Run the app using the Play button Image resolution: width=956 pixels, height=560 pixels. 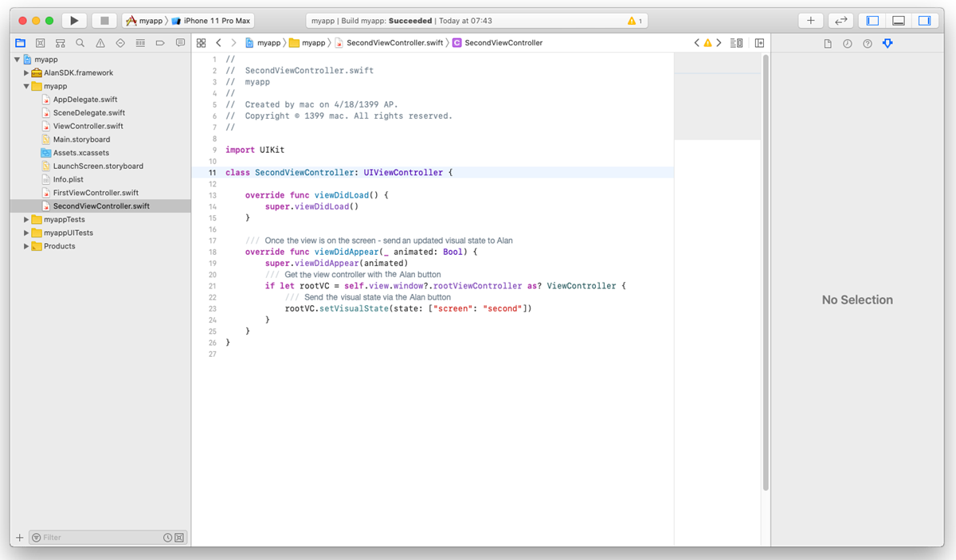[73, 20]
